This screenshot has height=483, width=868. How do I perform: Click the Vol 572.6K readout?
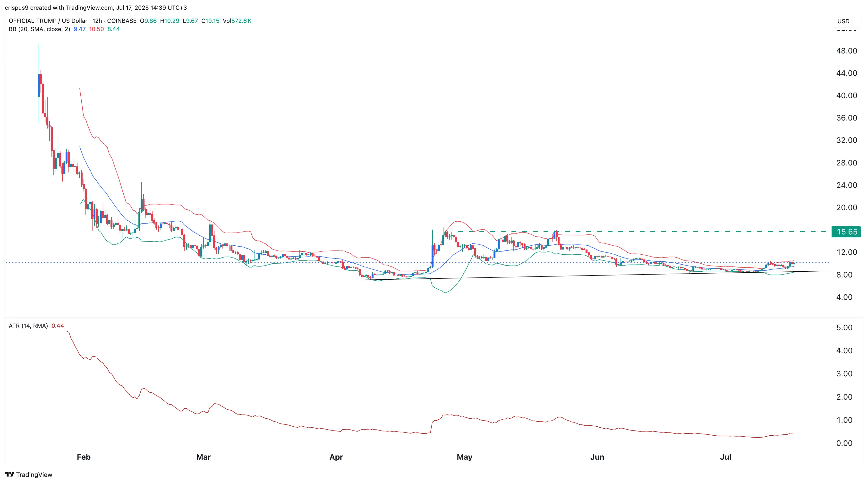pyautogui.click(x=237, y=21)
